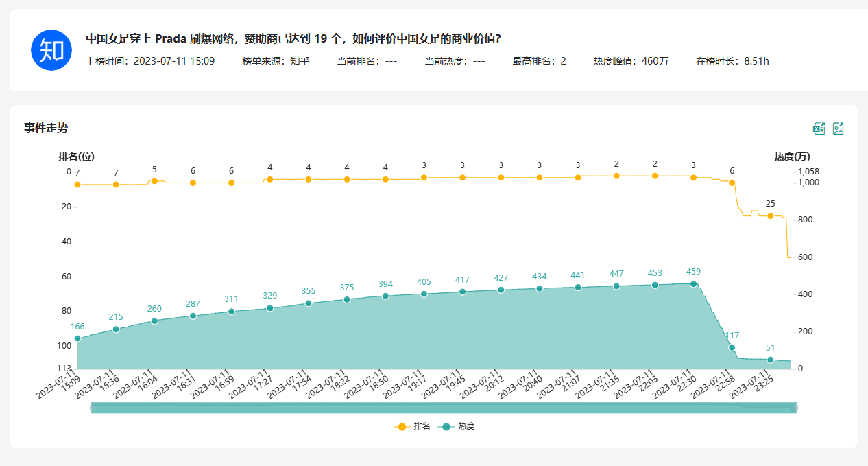868x466 pixels.
Task: Toggle the 排名 series in legend
Action: coord(412,426)
